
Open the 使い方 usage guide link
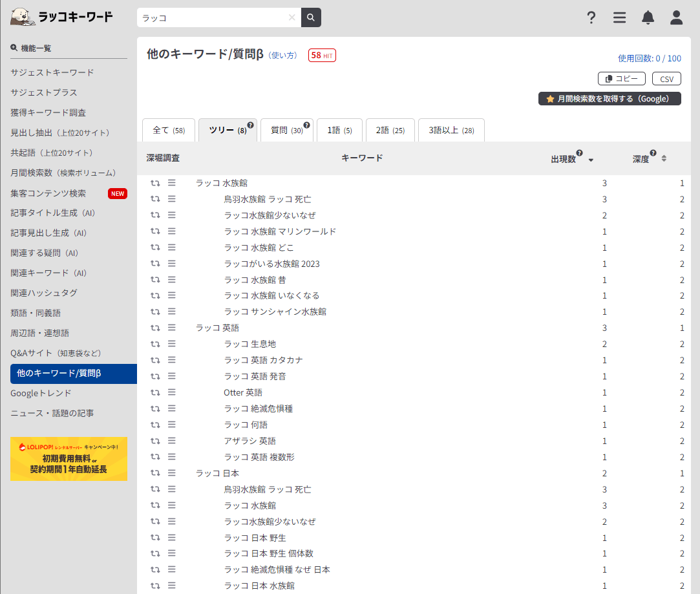coord(283,56)
